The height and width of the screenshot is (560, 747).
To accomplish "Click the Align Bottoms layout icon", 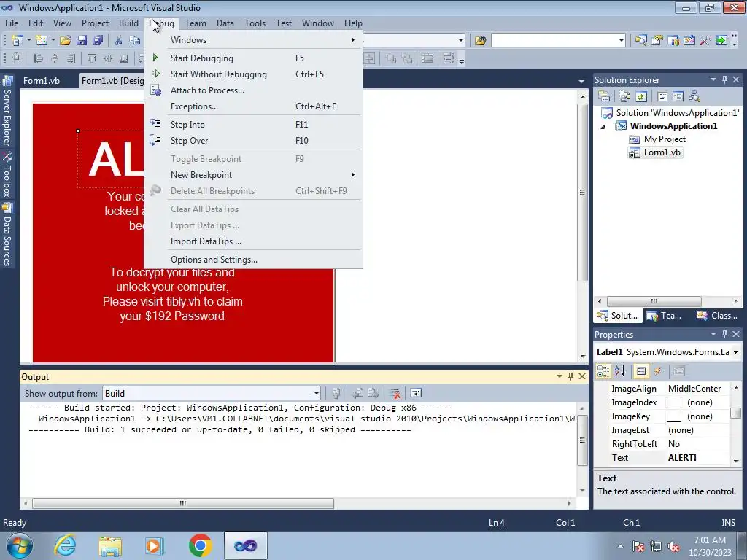I will tap(124, 58).
